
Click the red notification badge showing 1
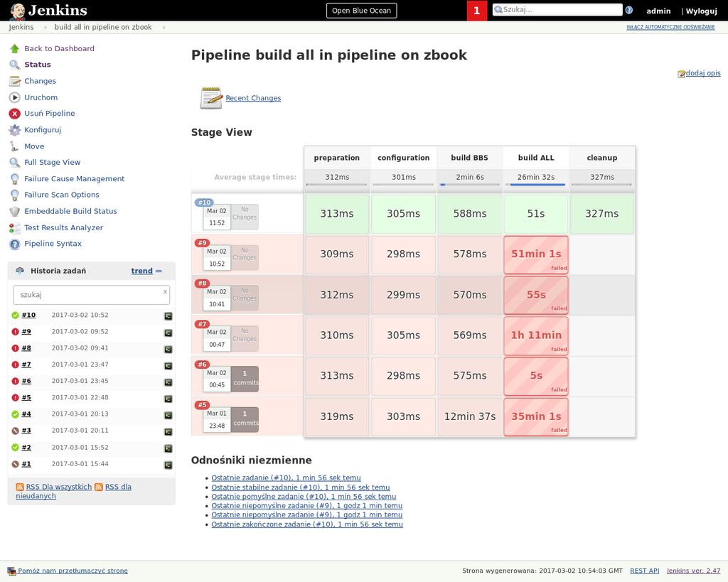tap(477, 10)
